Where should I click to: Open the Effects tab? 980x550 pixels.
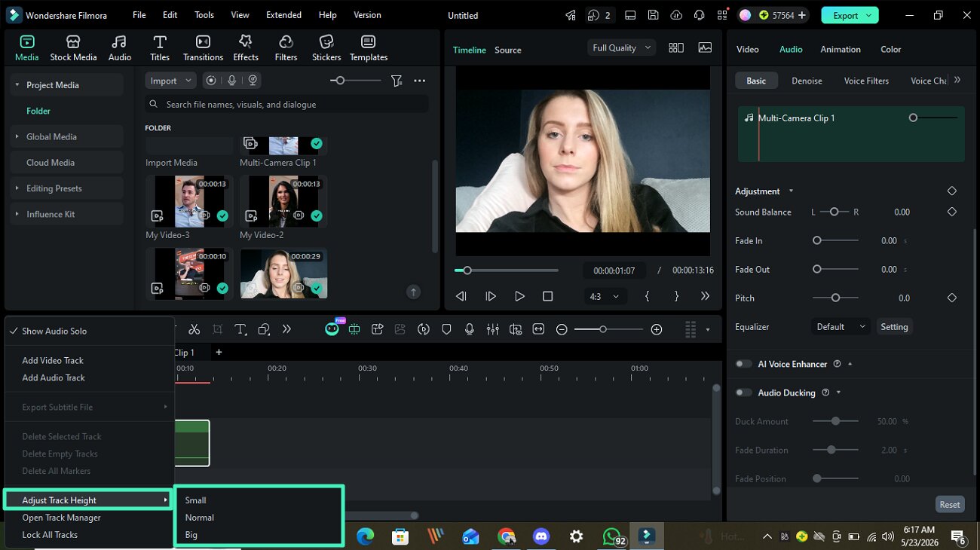[246, 48]
